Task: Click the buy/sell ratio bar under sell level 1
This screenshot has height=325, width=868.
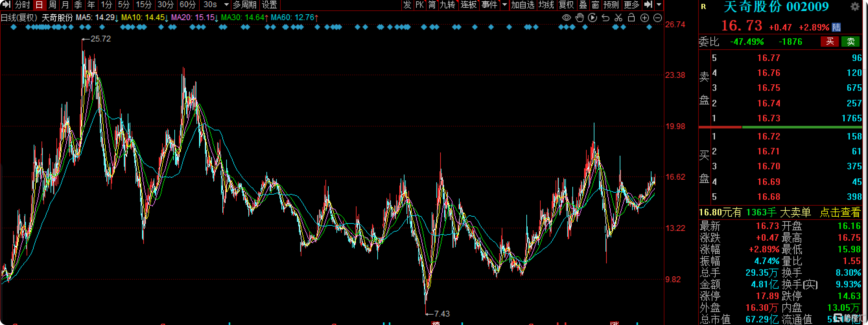Action: [x=780, y=127]
